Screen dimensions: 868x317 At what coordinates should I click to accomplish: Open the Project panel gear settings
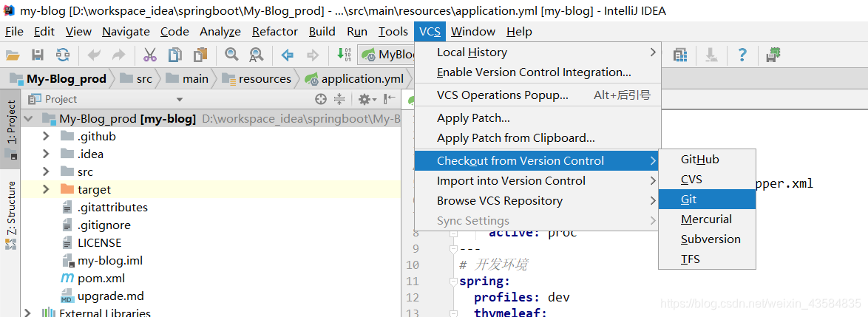(367, 99)
